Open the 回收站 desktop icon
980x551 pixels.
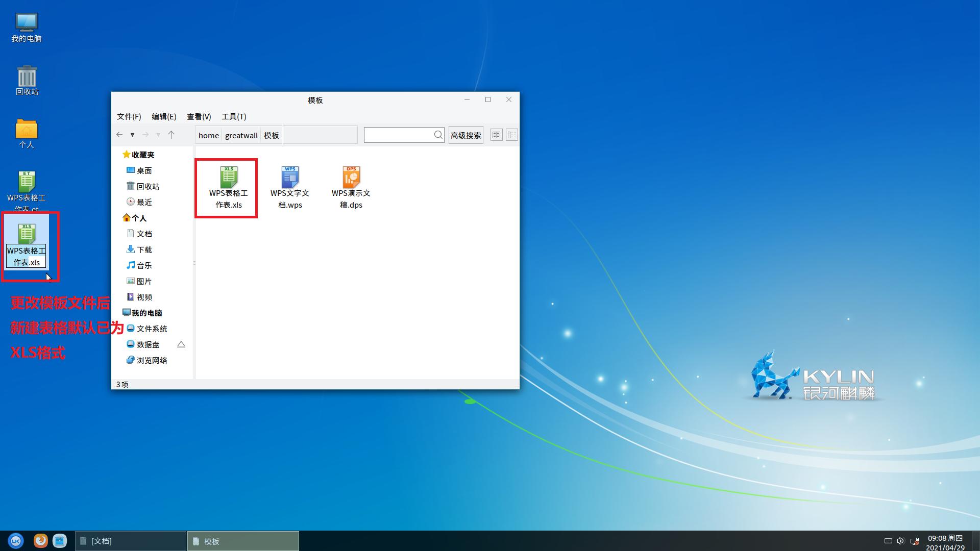click(x=27, y=81)
